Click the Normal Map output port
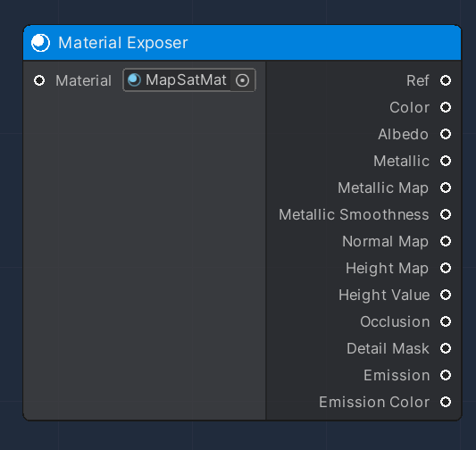Image resolution: width=476 pixels, height=450 pixels. coord(446,241)
